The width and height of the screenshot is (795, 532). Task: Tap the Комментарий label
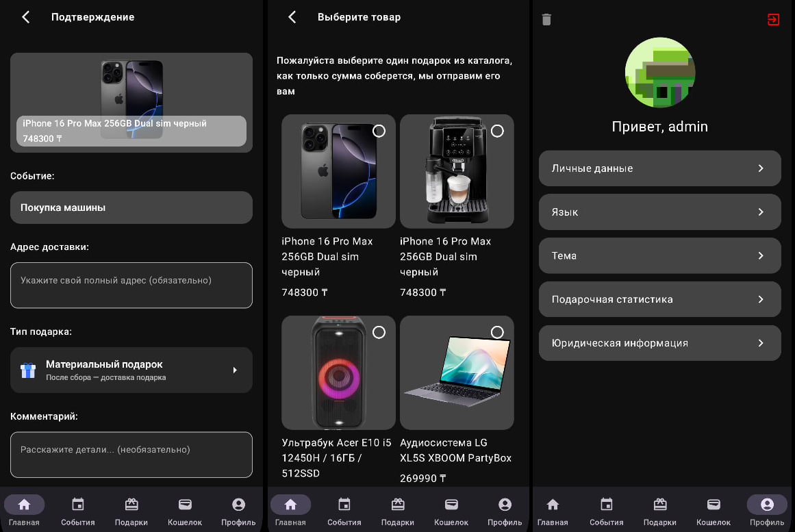pos(44,416)
